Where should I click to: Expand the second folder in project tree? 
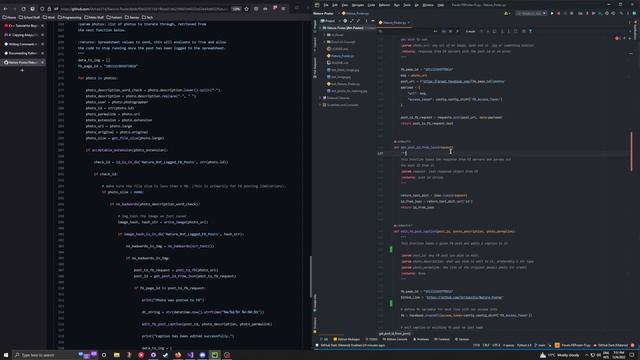[325, 42]
